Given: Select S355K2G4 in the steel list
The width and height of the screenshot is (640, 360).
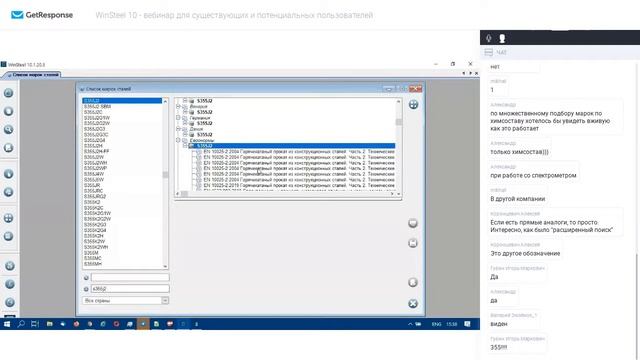Looking at the screenshot, I should [95, 231].
